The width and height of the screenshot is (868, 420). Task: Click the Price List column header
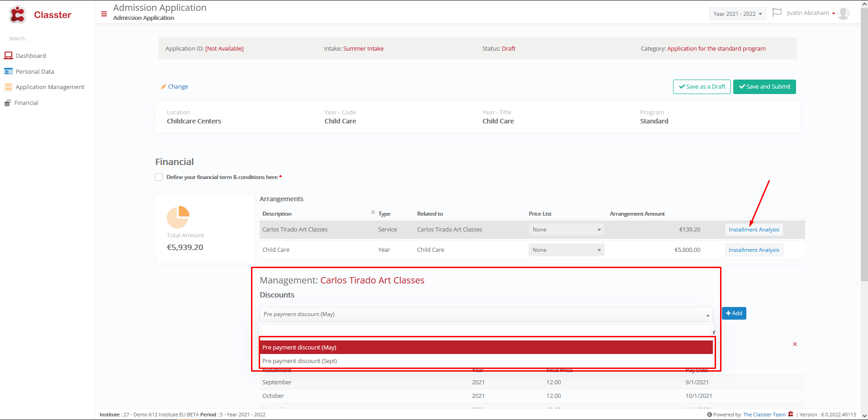point(540,214)
